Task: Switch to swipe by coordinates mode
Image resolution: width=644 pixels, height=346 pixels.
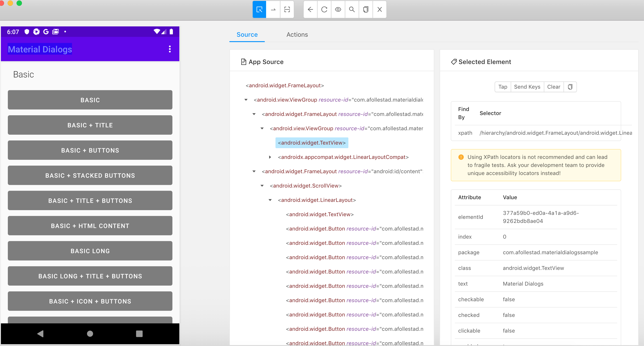Action: click(273, 9)
